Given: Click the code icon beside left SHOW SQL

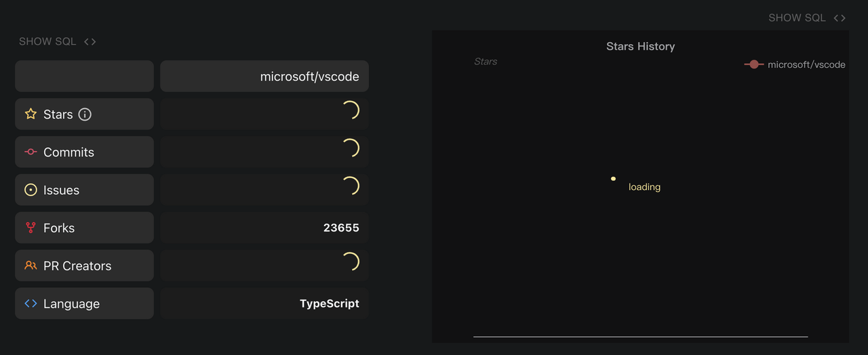Looking at the screenshot, I should (90, 41).
